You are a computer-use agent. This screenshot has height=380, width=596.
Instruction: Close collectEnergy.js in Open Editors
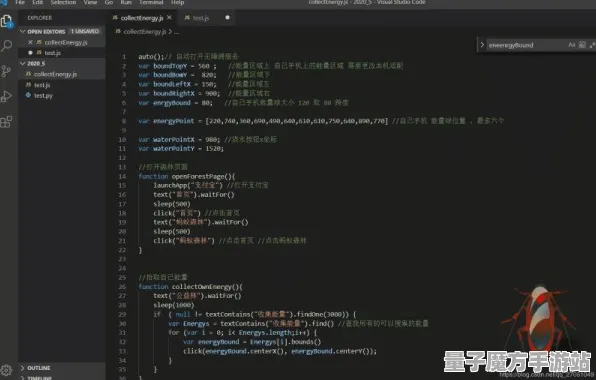click(30, 42)
